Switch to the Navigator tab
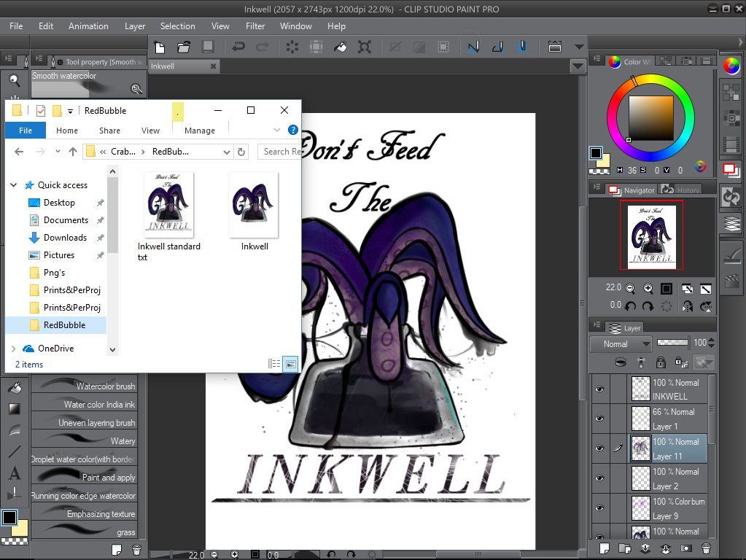This screenshot has width=746, height=560. coord(632,190)
